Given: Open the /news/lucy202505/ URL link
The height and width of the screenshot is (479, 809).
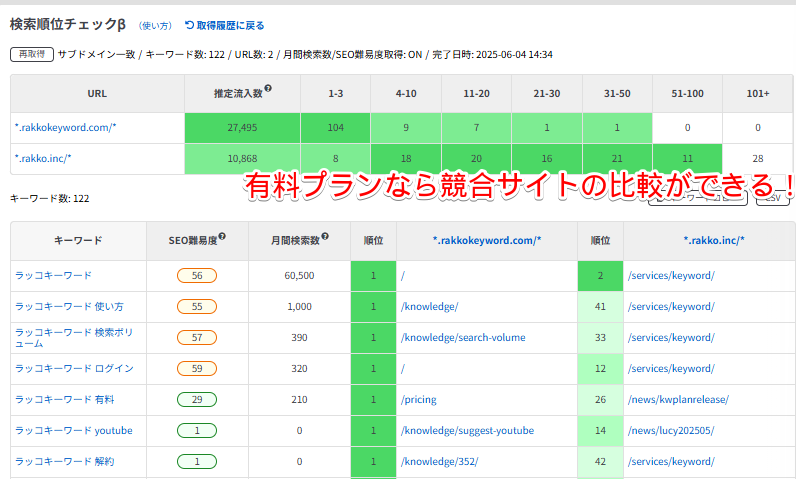Looking at the screenshot, I should click(x=671, y=430).
